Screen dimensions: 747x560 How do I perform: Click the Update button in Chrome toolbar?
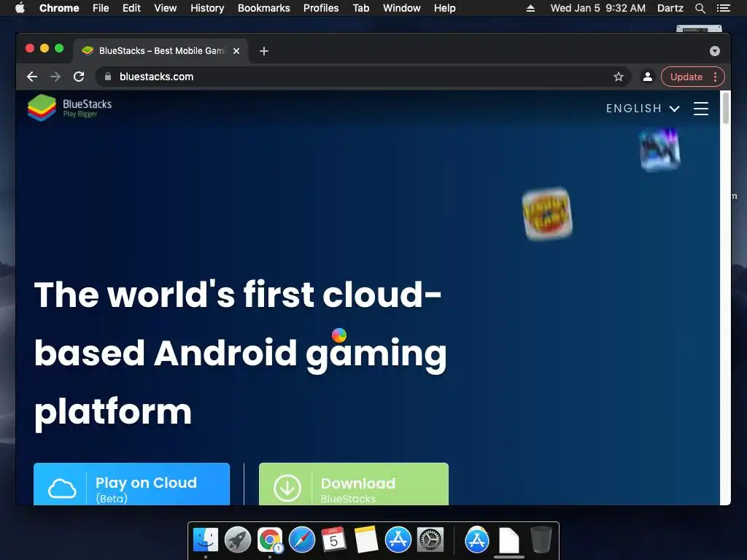[x=686, y=77]
